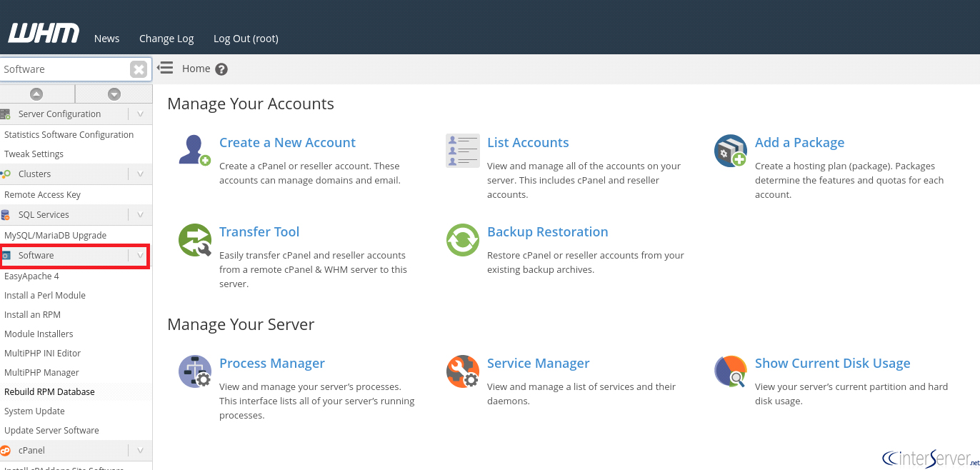This screenshot has width=980, height=470.
Task: Click the Service Manager icon
Action: tap(463, 371)
